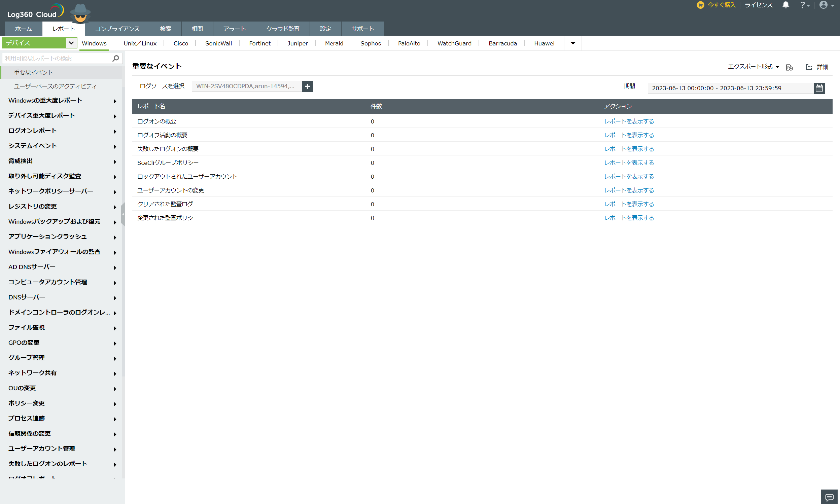Expand the エクスポート形式 dropdown
Screen dimensions: 840x504
[x=753, y=67]
